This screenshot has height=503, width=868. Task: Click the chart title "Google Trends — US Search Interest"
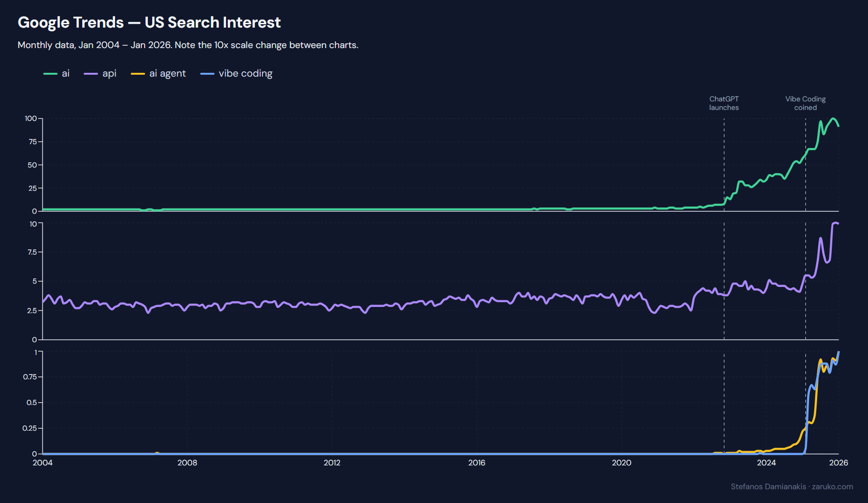149,22
